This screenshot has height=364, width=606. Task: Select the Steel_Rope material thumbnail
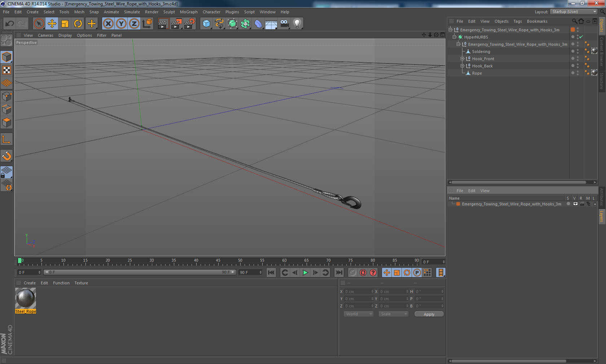[x=25, y=298]
